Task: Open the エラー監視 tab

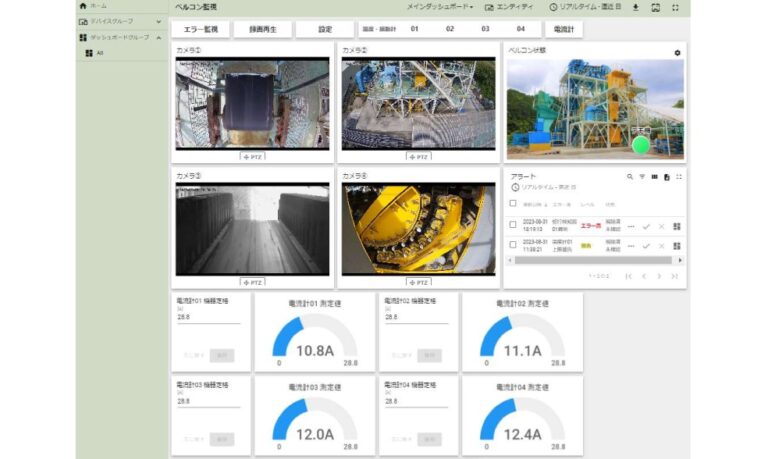Action: coord(200,29)
